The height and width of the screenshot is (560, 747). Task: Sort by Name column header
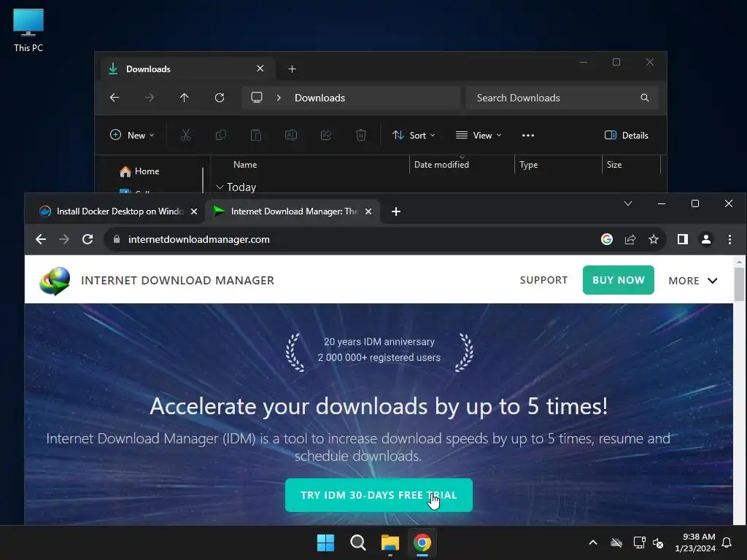click(245, 165)
